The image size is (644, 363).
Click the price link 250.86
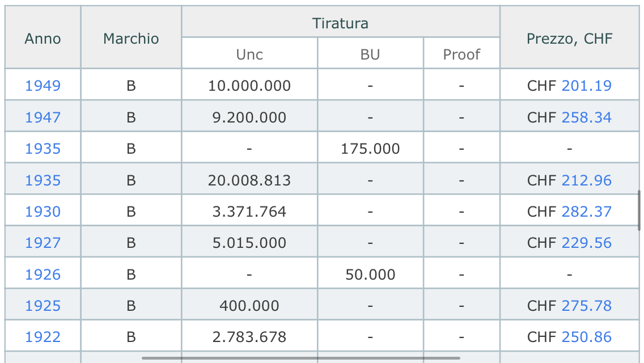pyautogui.click(x=586, y=337)
